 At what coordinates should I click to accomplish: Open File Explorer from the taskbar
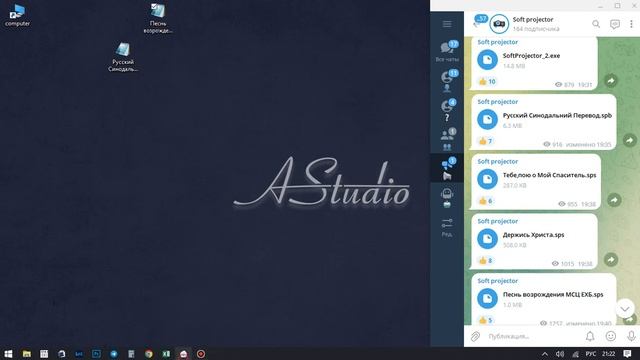(x=27, y=354)
